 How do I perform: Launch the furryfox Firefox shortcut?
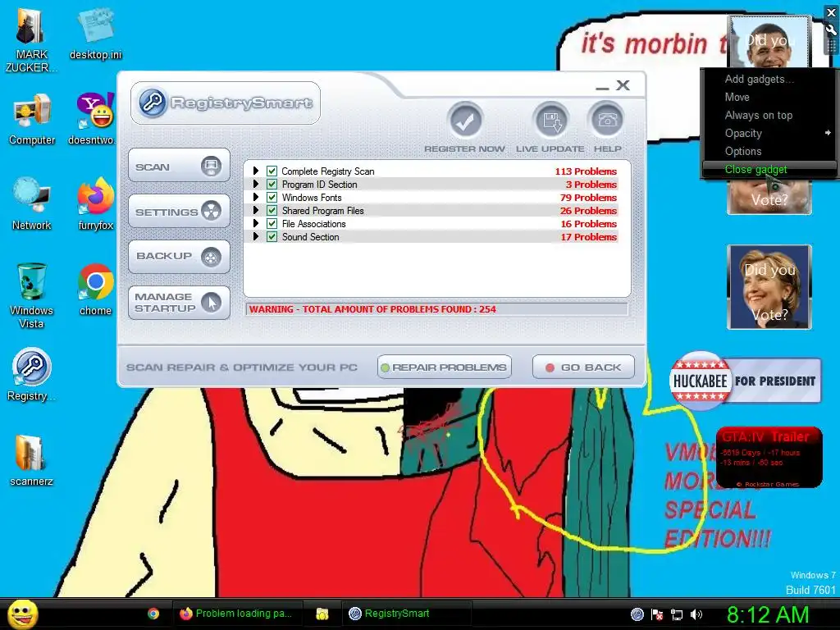(x=95, y=197)
